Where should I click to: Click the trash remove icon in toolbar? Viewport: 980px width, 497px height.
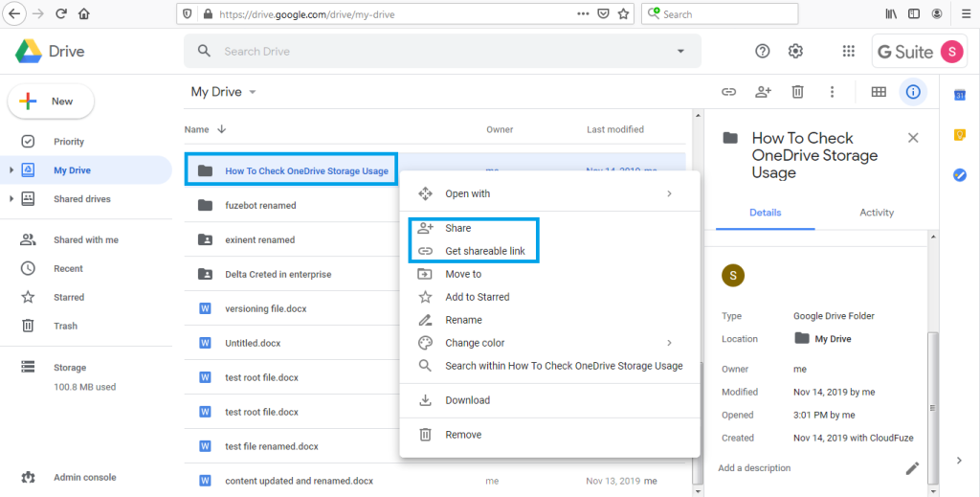(x=797, y=92)
